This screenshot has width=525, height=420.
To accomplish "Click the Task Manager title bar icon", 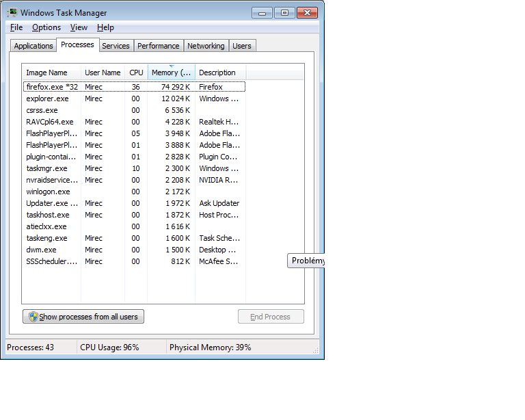I will pos(12,13).
